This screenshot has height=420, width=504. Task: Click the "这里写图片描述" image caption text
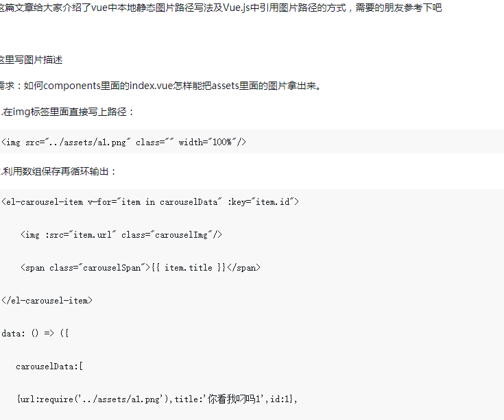[x=32, y=60]
